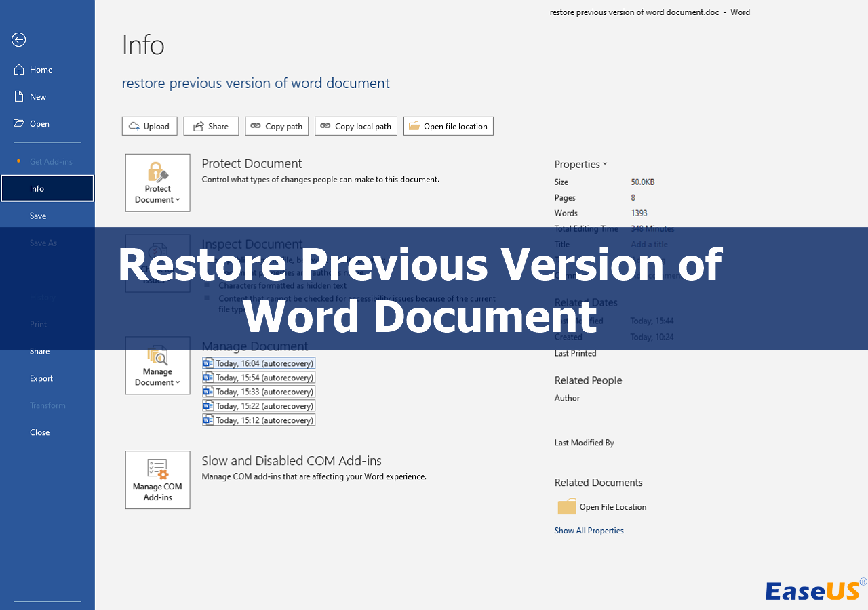Click the Slow and Disabled COM Add-ins heading
Screen dimensions: 868x610
point(292,461)
